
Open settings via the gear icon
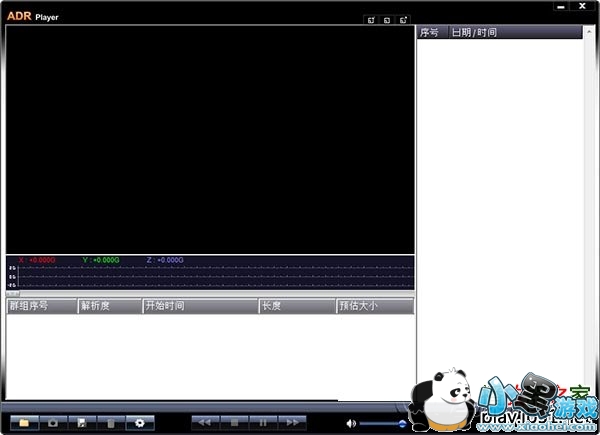tap(140, 423)
